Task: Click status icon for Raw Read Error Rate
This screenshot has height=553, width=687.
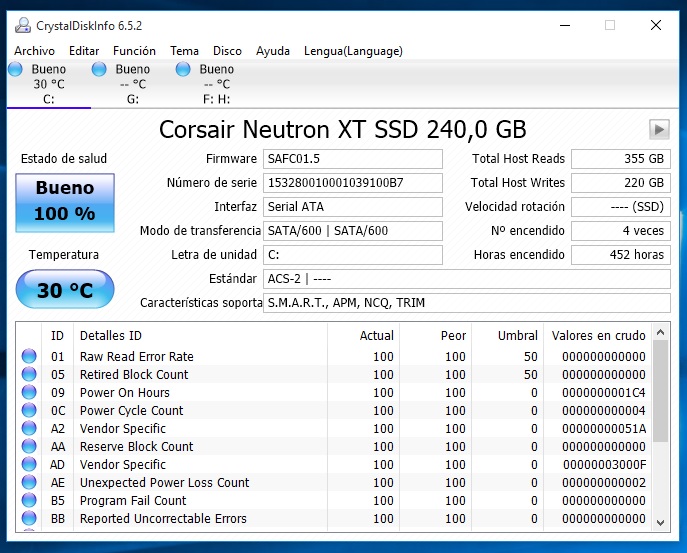Action: coord(29,356)
